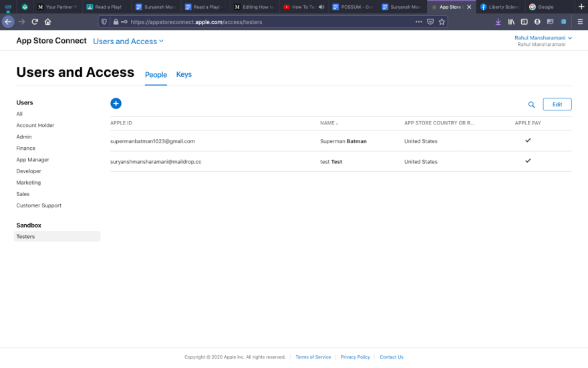Click the Superman Batman name cell
The image size is (588, 368).
tap(343, 141)
